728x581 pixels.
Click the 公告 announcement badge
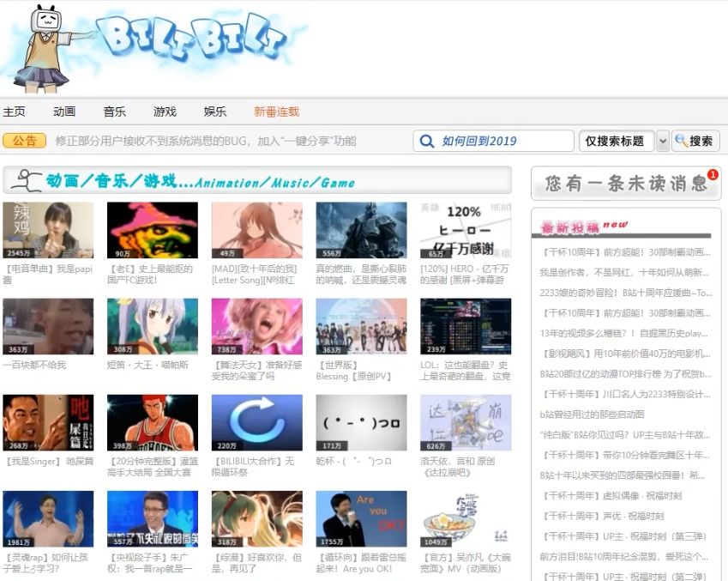click(24, 141)
